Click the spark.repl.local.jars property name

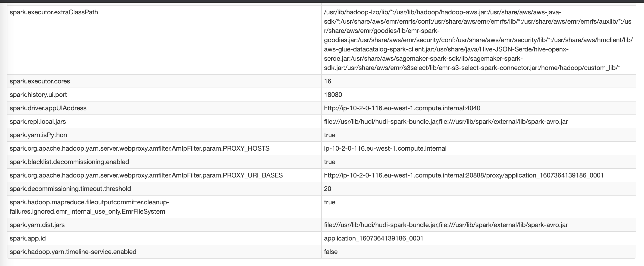coord(38,122)
